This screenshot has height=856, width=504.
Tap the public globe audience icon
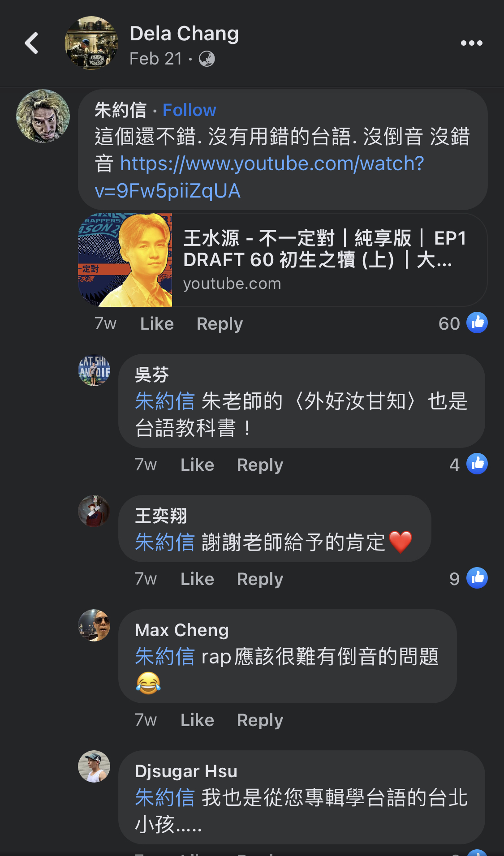coord(207,59)
